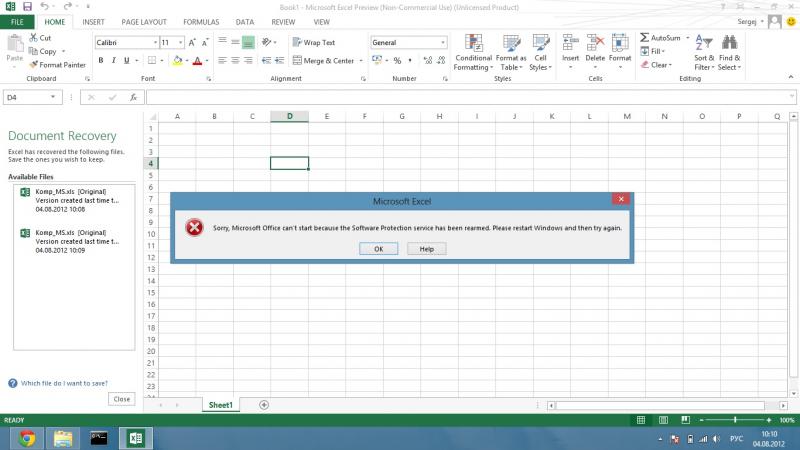This screenshot has width=800, height=450.
Task: Open 'Which file do I want to save?' link
Action: (64, 383)
